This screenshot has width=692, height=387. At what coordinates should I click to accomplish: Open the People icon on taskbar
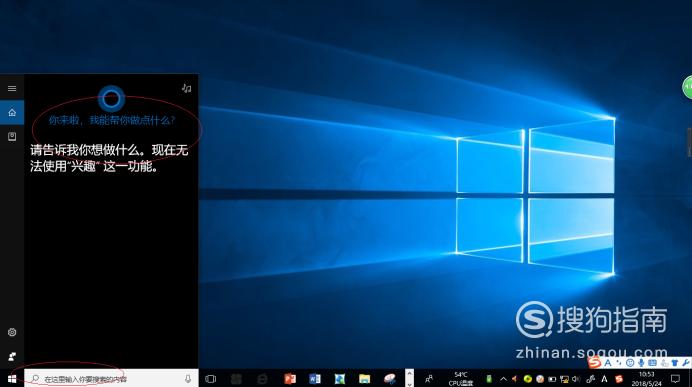[429, 379]
